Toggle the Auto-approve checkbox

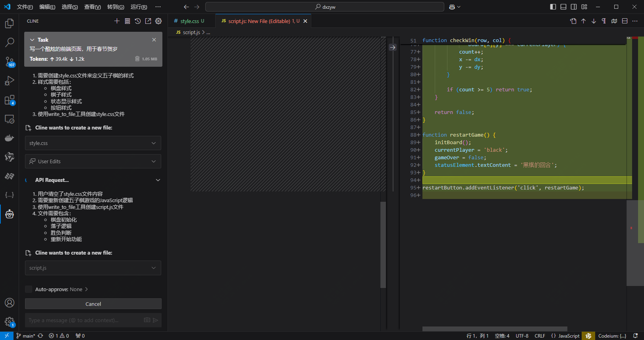29,289
